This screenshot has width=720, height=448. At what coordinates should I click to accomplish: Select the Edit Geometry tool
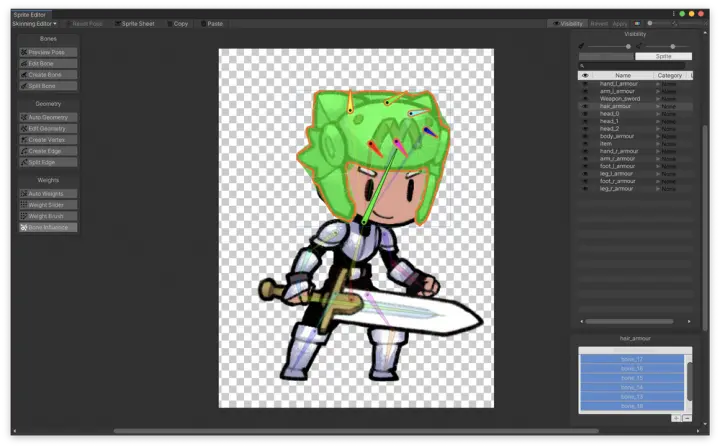[x=48, y=129]
